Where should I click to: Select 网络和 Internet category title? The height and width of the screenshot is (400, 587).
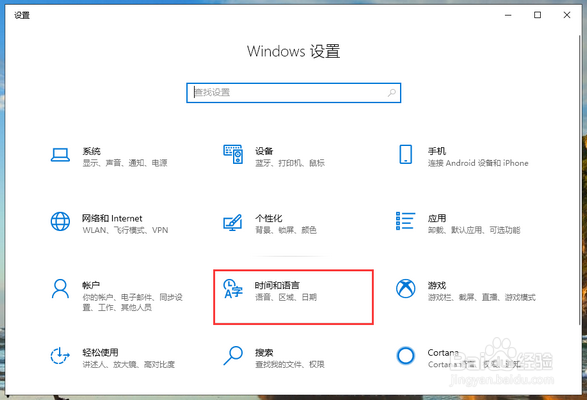click(112, 218)
